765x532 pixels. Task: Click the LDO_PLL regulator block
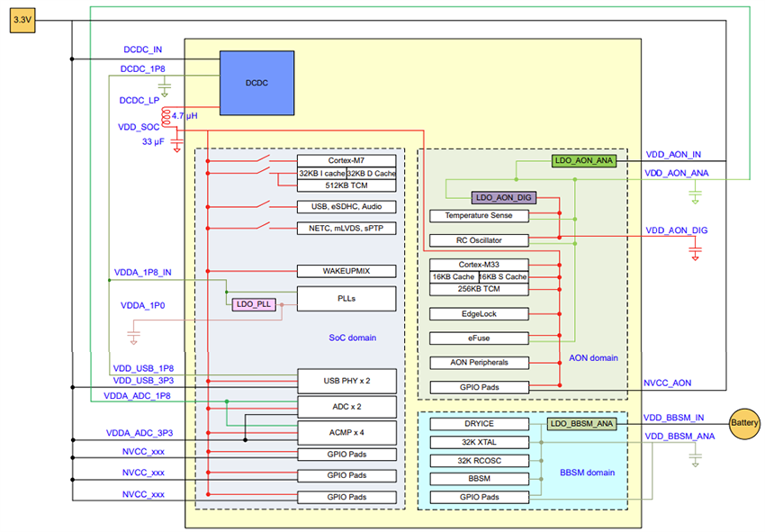pyautogui.click(x=252, y=304)
